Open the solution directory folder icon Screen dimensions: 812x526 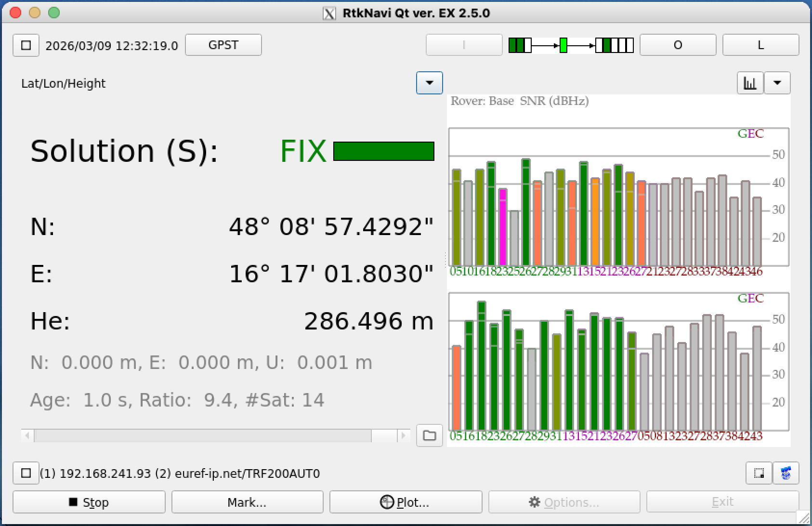pyautogui.click(x=429, y=435)
